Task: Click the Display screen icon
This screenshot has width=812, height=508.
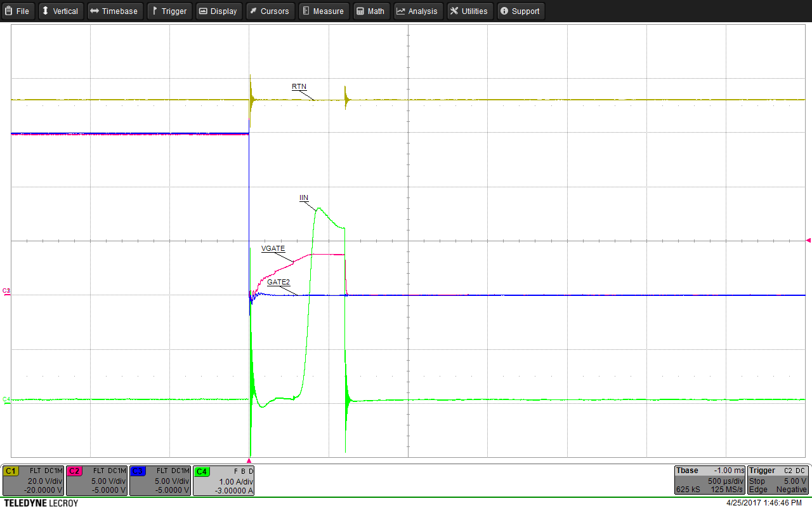Action: [x=203, y=11]
